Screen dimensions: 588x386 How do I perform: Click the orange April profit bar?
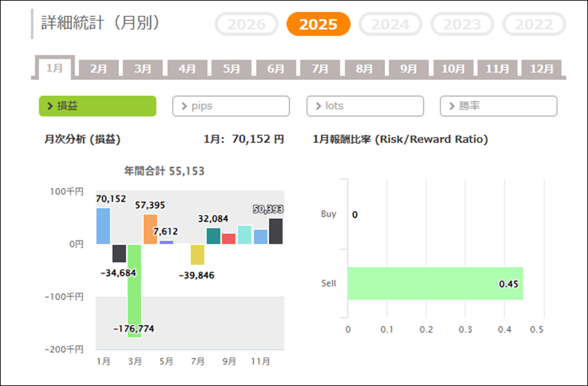(x=150, y=229)
